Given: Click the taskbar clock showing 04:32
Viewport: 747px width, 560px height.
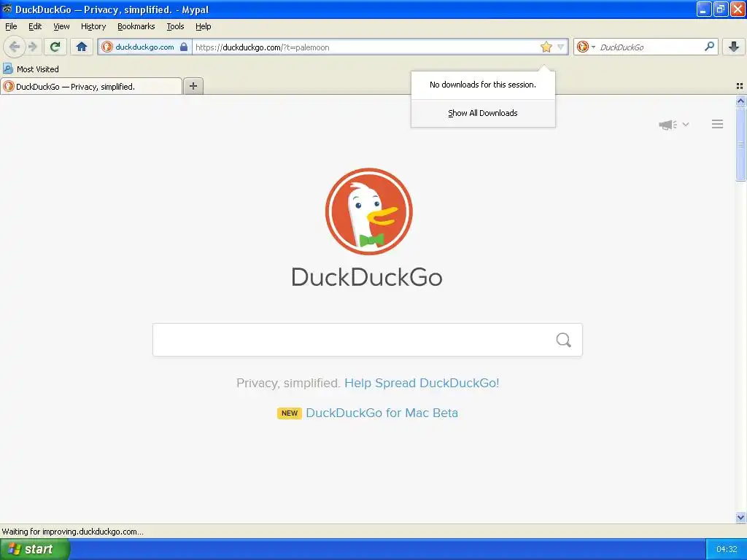Looking at the screenshot, I should [727, 549].
